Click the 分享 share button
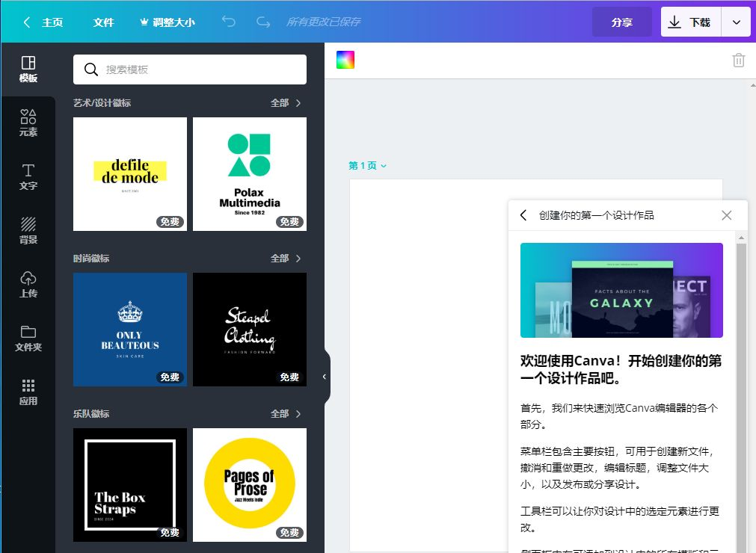The width and height of the screenshot is (756, 553). [x=622, y=22]
